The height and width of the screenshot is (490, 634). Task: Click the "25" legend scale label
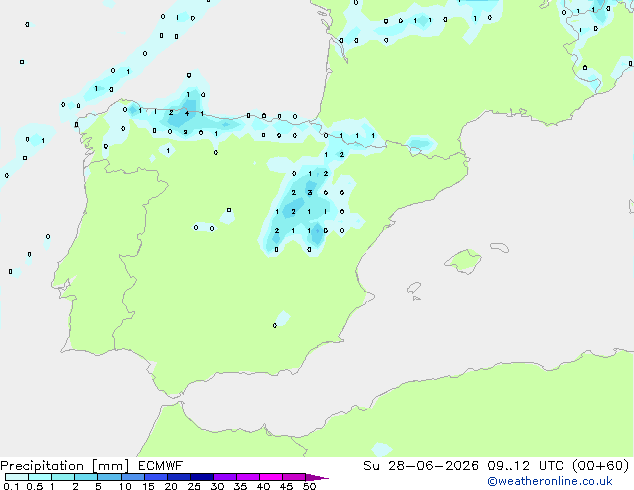[194, 486]
